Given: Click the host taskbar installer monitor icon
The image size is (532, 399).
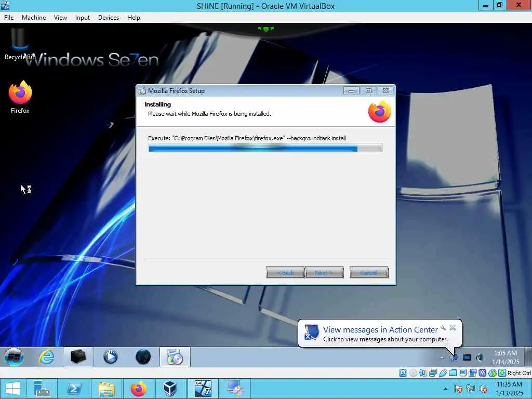Looking at the screenshot, I should point(235,389).
